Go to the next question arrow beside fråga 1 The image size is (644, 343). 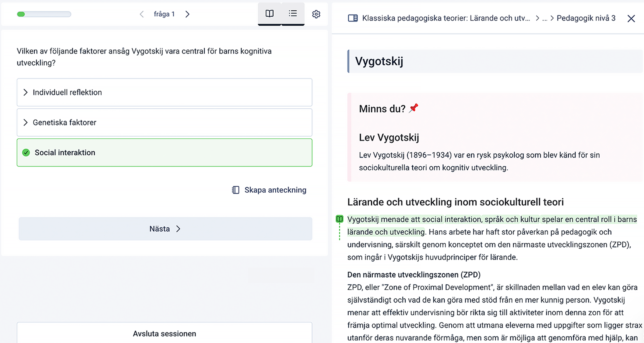(187, 14)
